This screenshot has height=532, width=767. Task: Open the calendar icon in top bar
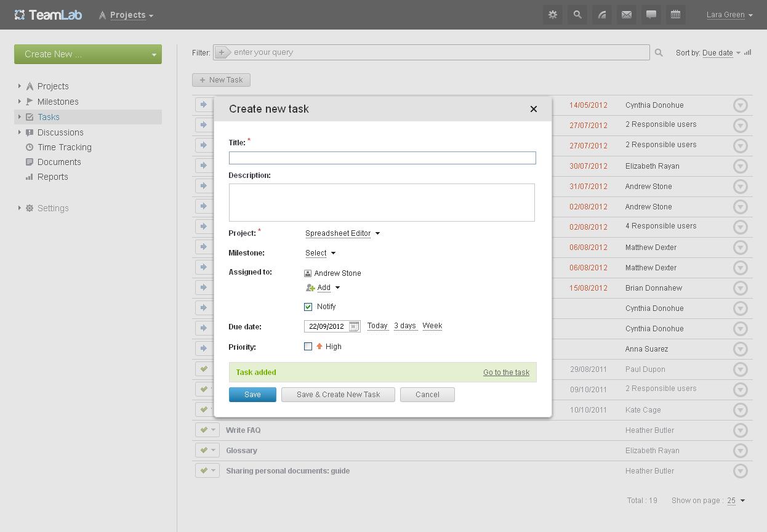[x=675, y=15]
